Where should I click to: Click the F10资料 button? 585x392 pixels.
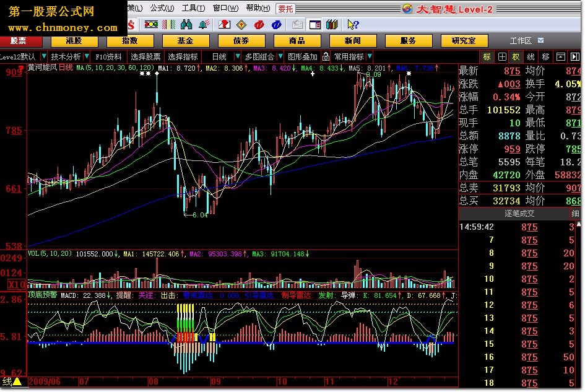[x=108, y=57]
